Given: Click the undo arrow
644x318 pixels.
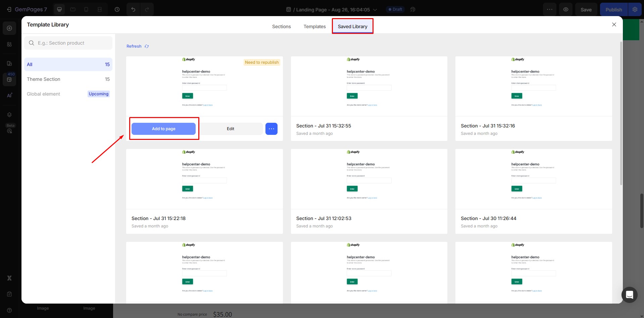Looking at the screenshot, I should click(x=133, y=9).
